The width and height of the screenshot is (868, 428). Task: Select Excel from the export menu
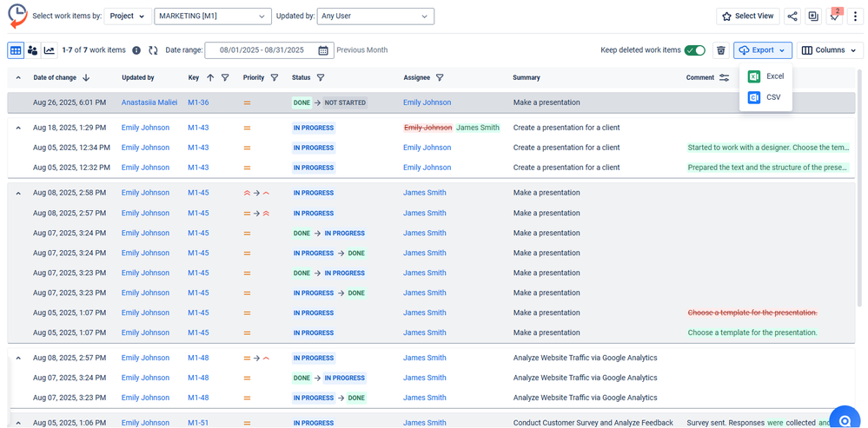pyautogui.click(x=765, y=76)
